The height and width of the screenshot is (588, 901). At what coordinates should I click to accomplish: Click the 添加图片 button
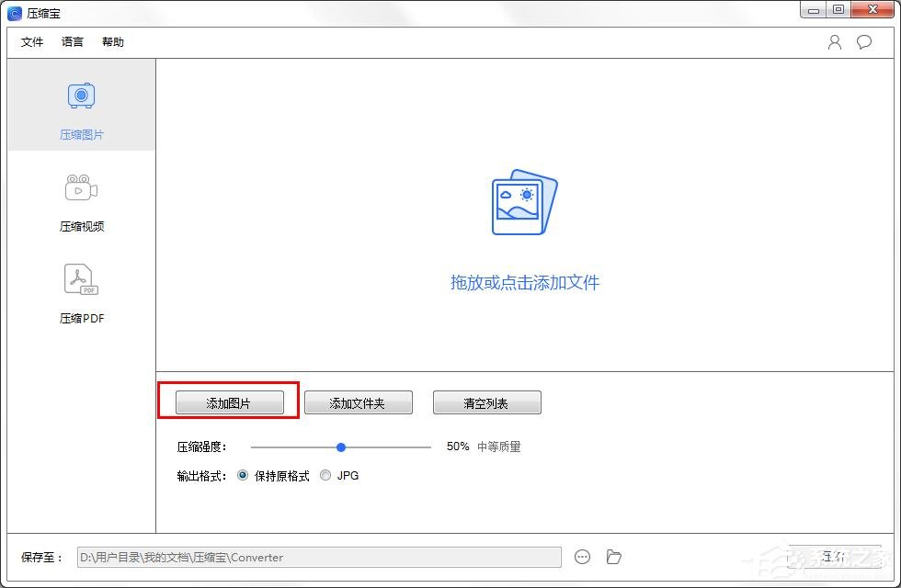pos(229,401)
